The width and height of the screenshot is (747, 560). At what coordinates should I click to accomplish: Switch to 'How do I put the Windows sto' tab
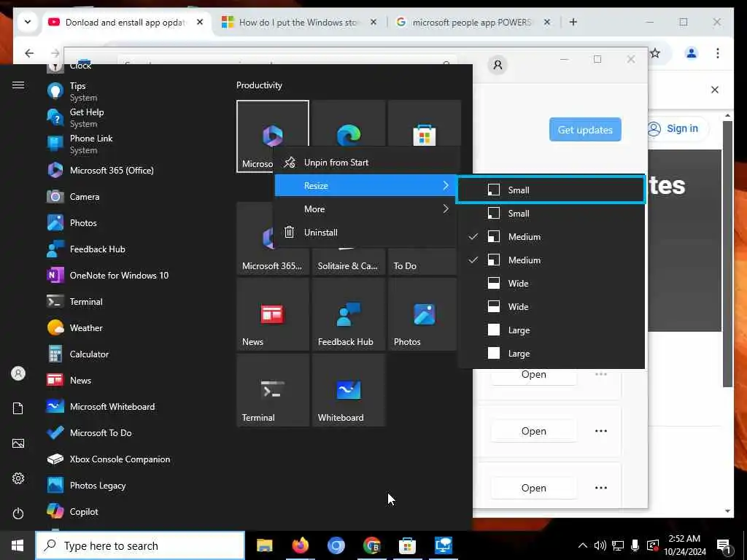[298, 23]
